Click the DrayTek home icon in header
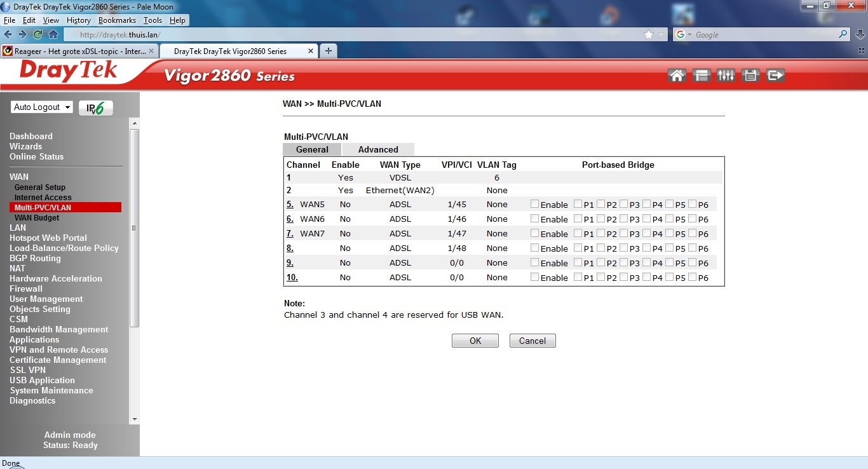Screen dimensions: 868x469 coord(677,76)
